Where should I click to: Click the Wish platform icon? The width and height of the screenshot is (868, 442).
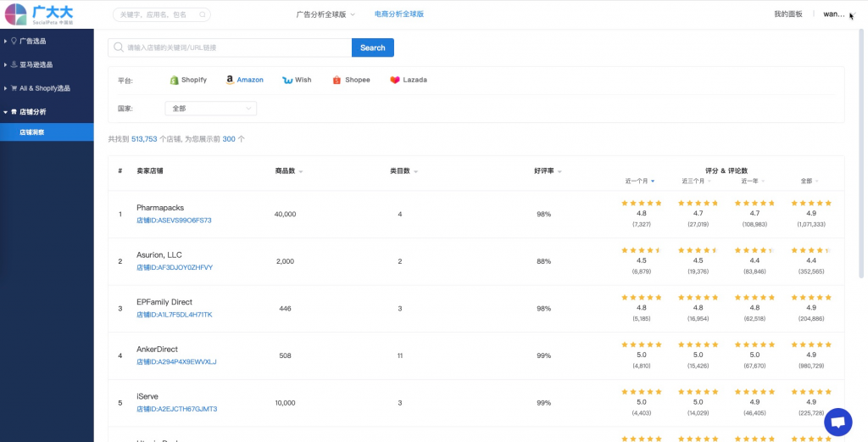[287, 81]
